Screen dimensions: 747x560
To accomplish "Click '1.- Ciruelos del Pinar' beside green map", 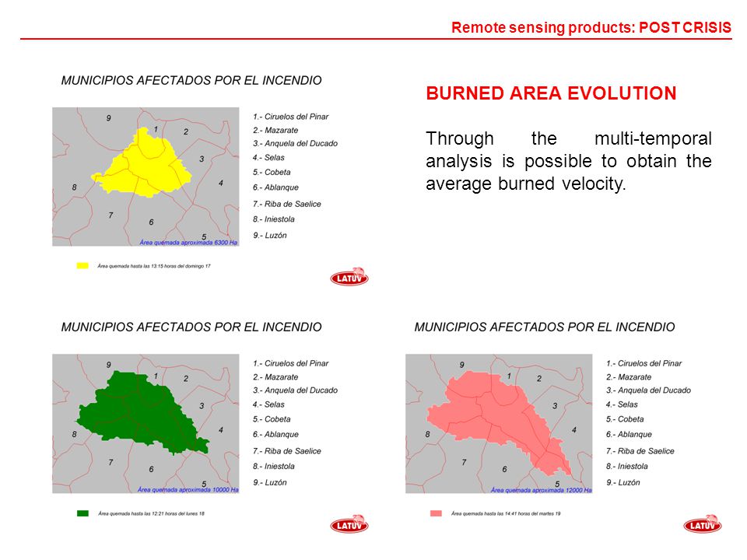I will (x=290, y=363).
